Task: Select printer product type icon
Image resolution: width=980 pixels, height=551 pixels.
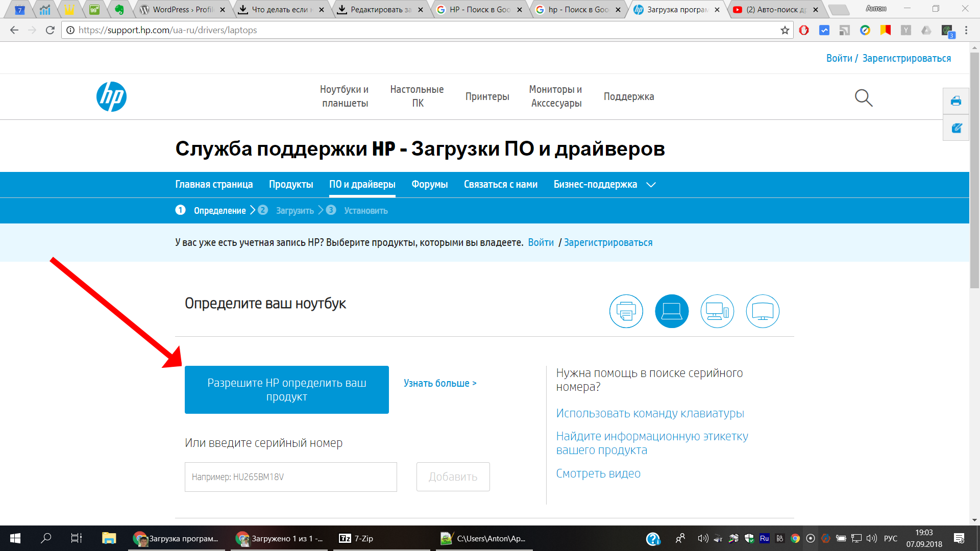Action: click(x=626, y=311)
